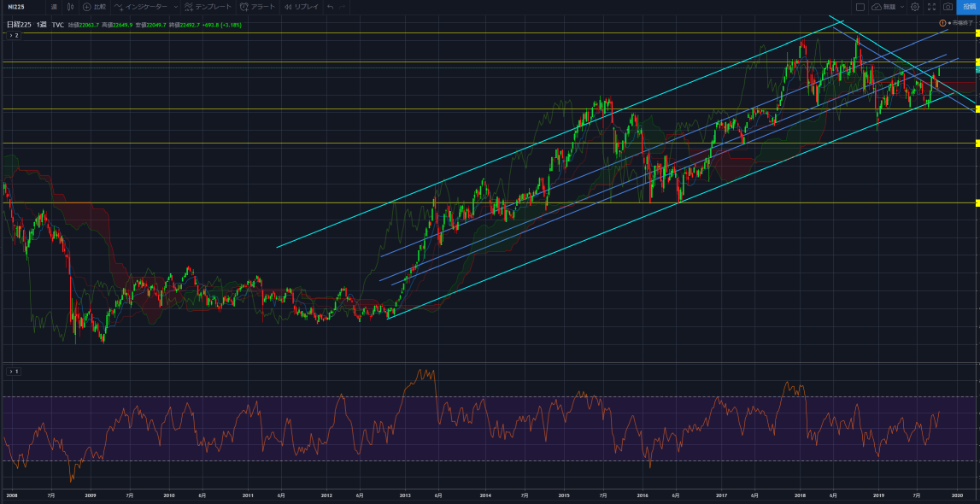Expand the 無題 layout dropdown arrow
This screenshot has height=504, width=980.
click(901, 7)
